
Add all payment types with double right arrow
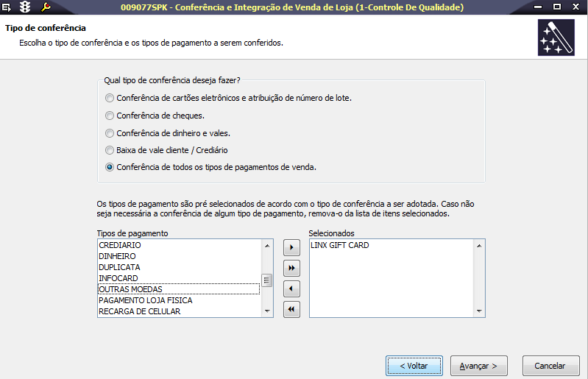[292, 268]
